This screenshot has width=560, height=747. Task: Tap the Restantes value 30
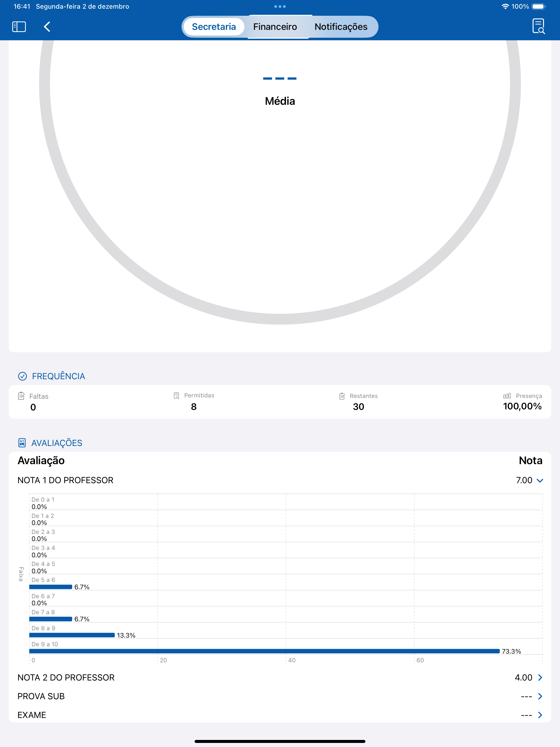coord(358,407)
